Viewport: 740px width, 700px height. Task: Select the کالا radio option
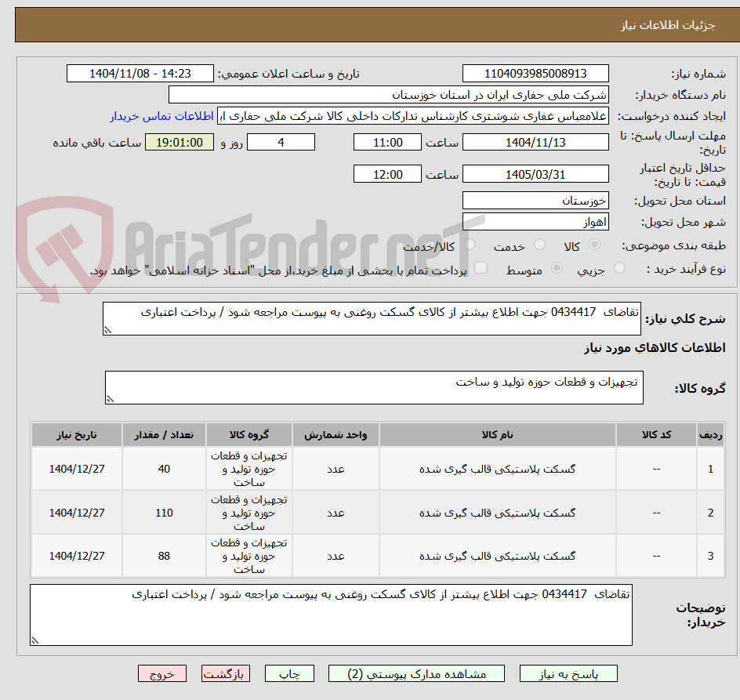(595, 244)
